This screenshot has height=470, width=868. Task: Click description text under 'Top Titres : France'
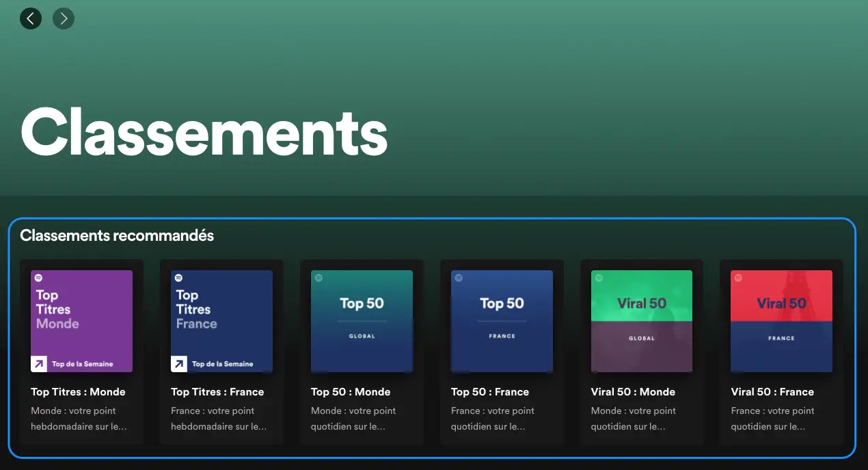click(x=219, y=419)
